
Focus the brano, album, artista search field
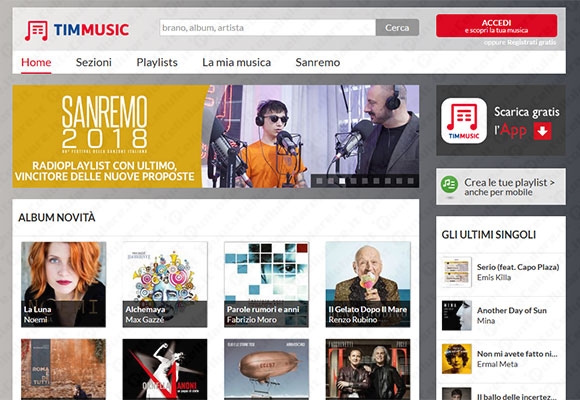pyautogui.click(x=268, y=28)
